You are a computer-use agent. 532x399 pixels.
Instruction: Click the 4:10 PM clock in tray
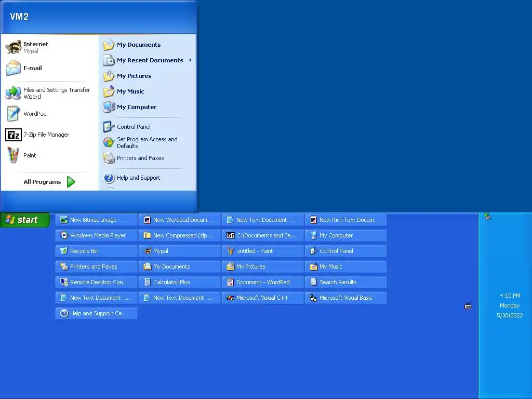(x=510, y=296)
